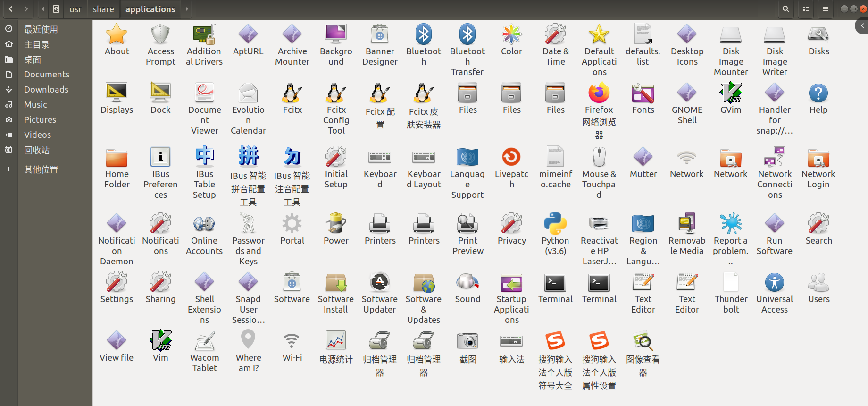Screen dimensions: 868x406
Task: Open the Users application icon
Action: 818,282
